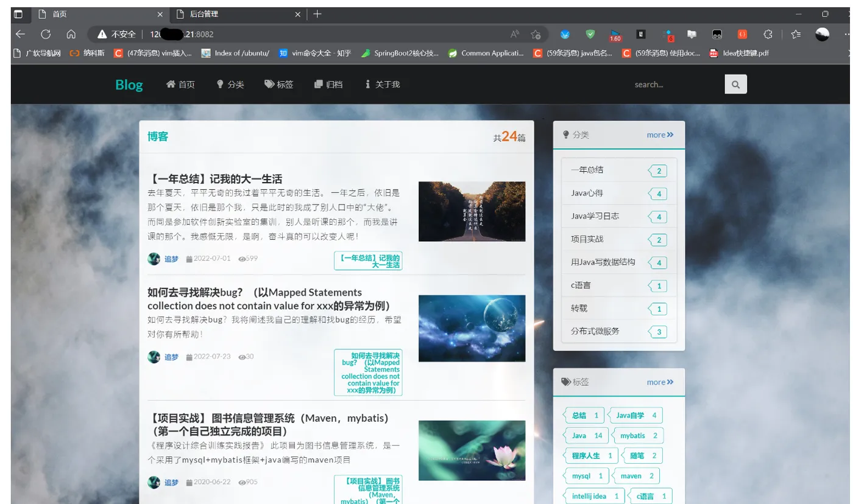Viewport: 853px width, 504px height.
Task: Select the 一年总结 category
Action: tap(619, 170)
